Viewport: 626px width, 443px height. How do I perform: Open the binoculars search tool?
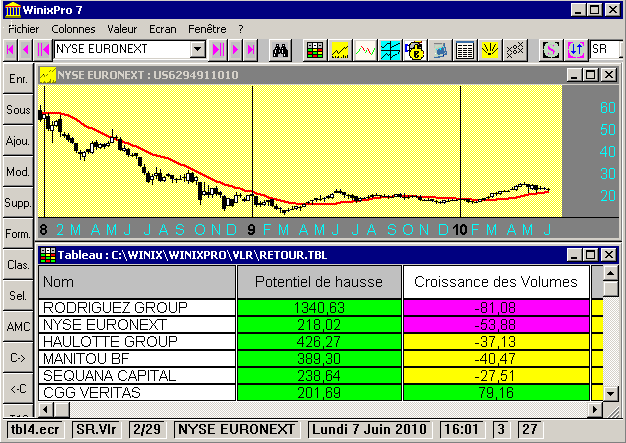280,50
